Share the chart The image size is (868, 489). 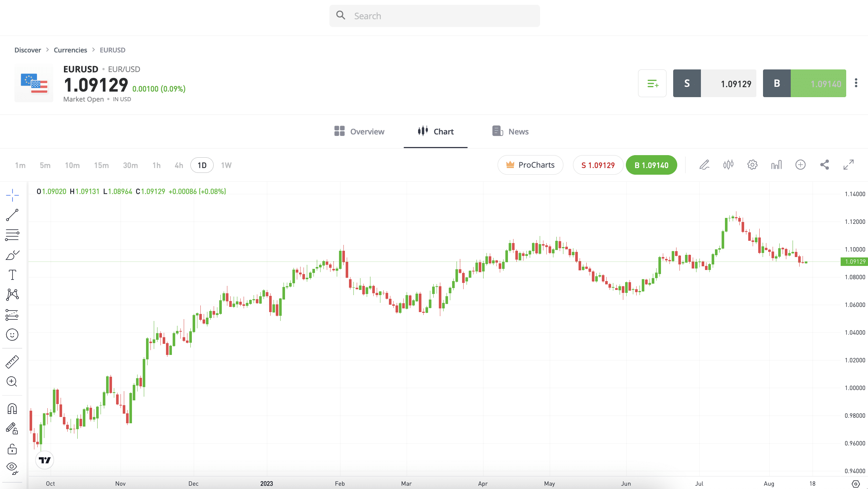824,165
